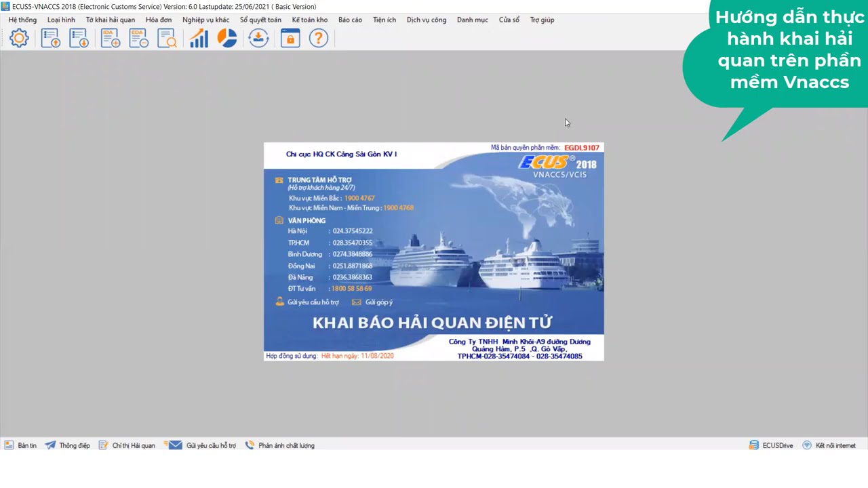868x488 pixels.
Task: Open the Báo cáo menu
Action: 350,20
